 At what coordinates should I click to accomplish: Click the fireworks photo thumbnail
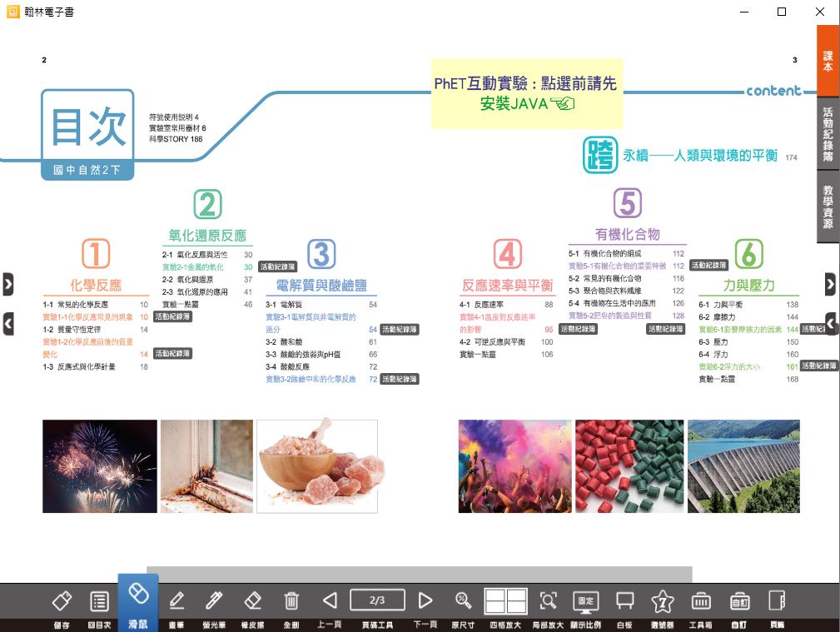coord(100,465)
